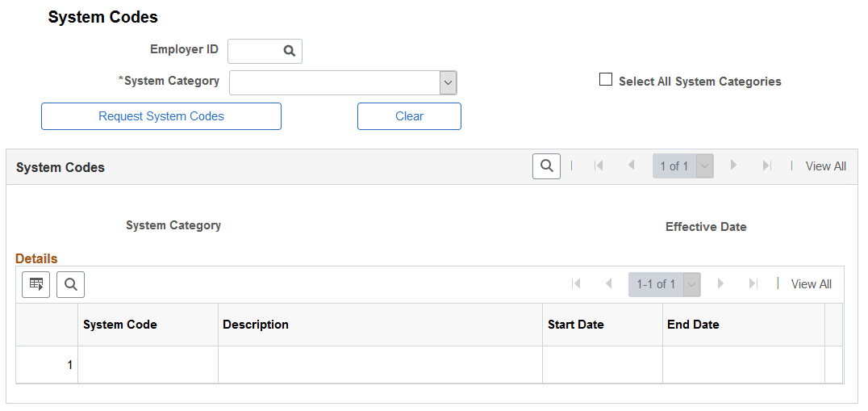Click the Clear button

pos(409,116)
